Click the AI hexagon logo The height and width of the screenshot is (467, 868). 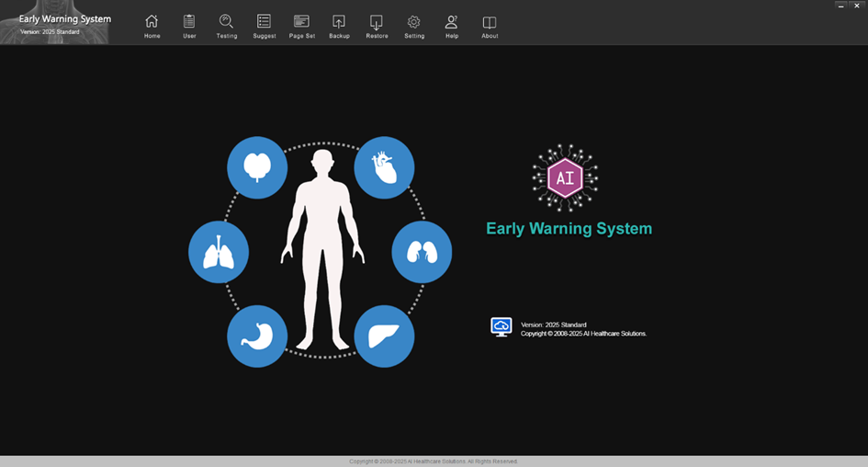tap(565, 178)
